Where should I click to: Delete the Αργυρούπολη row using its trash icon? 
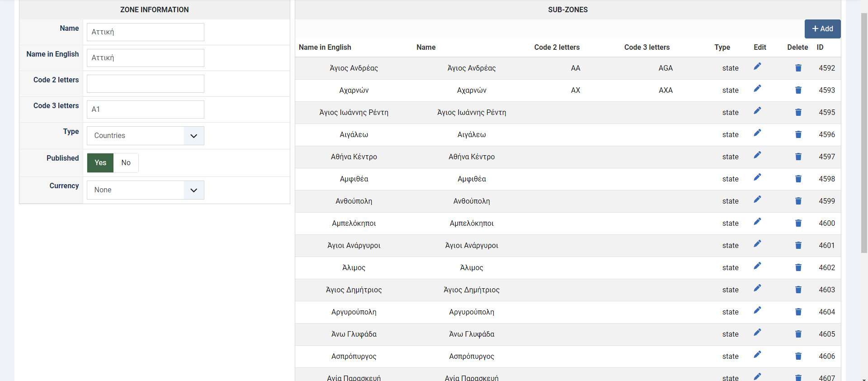(798, 312)
